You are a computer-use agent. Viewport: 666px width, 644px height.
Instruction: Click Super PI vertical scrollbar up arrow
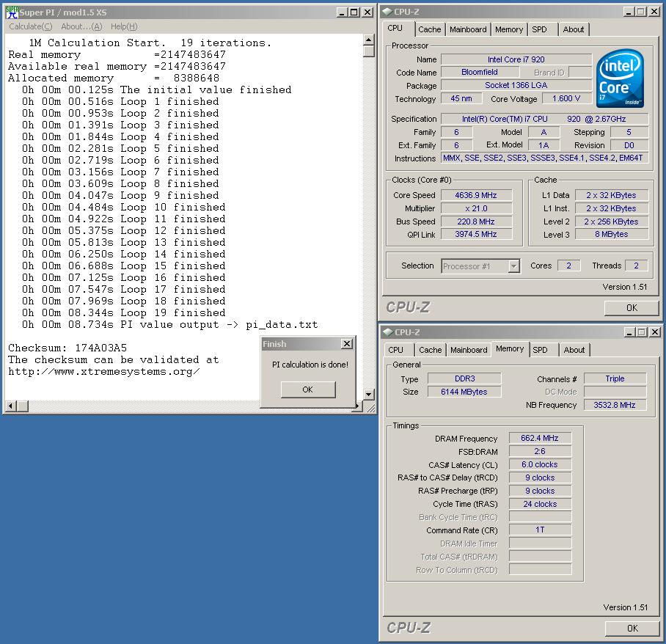coord(369,40)
